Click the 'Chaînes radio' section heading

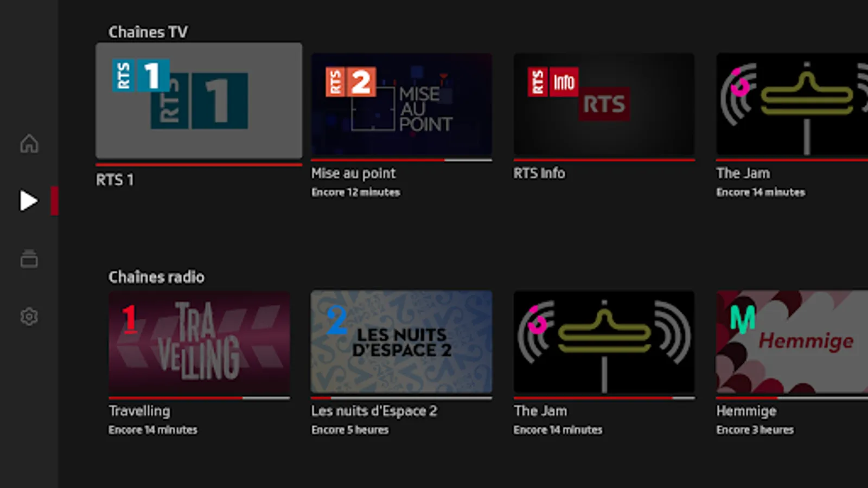(156, 277)
